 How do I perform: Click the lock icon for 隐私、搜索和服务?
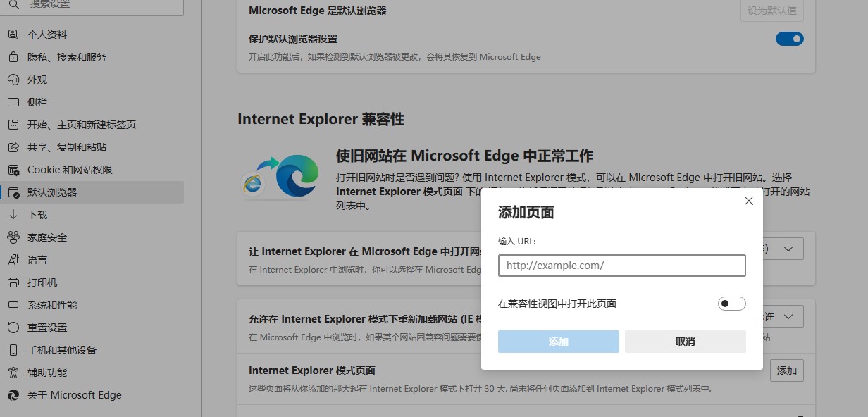[13, 57]
